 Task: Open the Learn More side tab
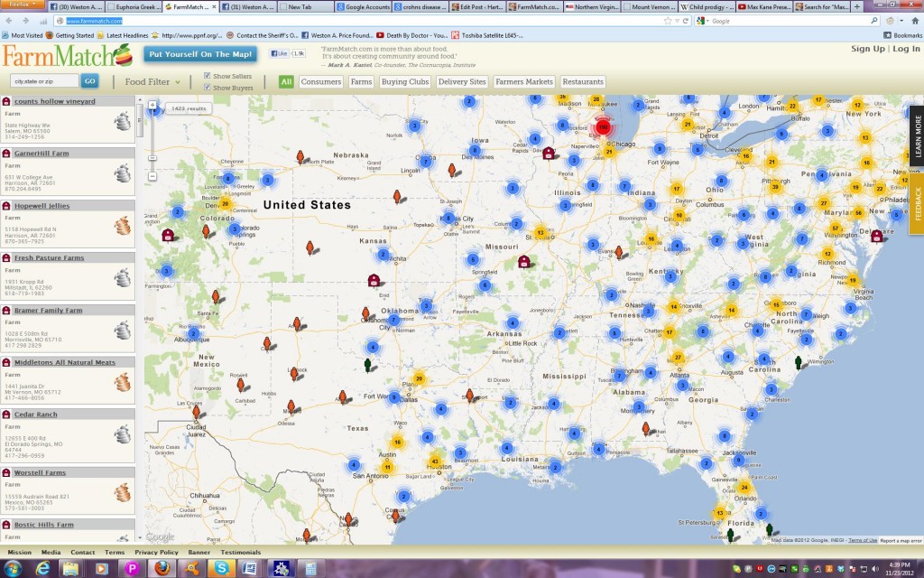917,135
